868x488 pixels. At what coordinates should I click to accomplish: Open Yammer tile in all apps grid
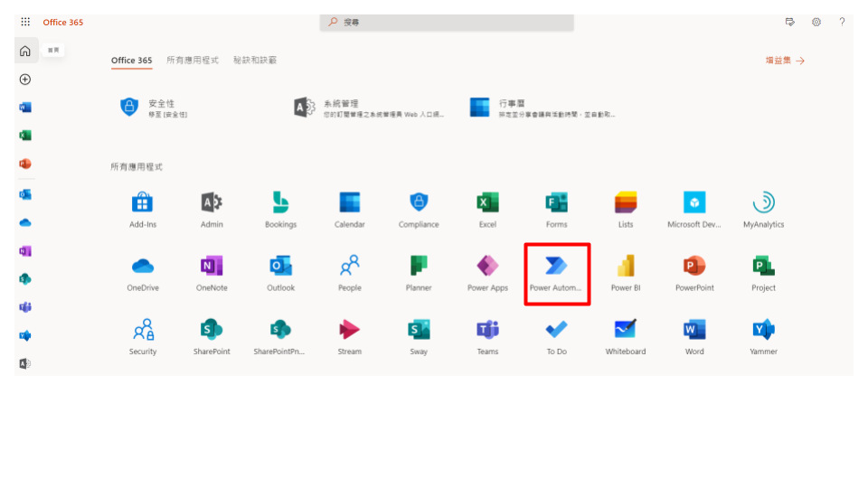763,337
